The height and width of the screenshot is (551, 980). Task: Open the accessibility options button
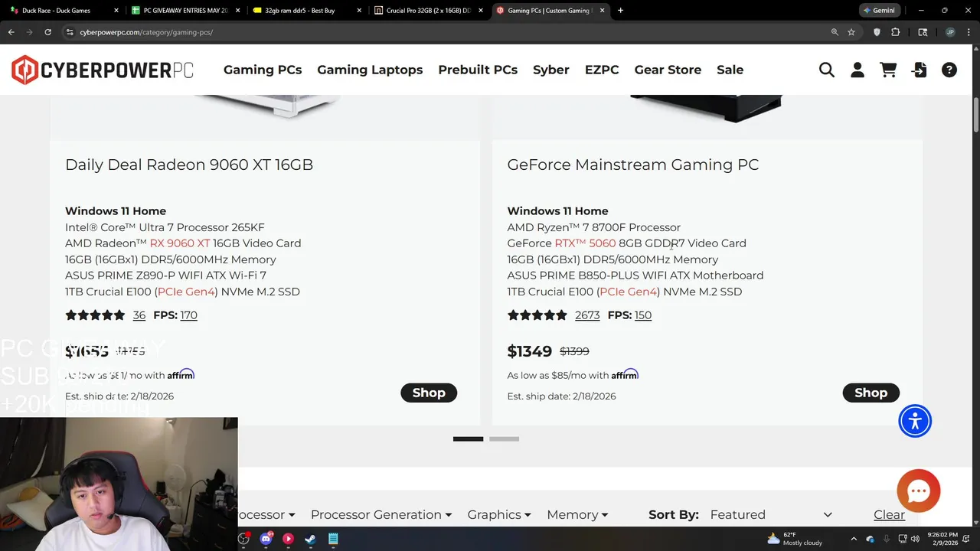point(915,421)
